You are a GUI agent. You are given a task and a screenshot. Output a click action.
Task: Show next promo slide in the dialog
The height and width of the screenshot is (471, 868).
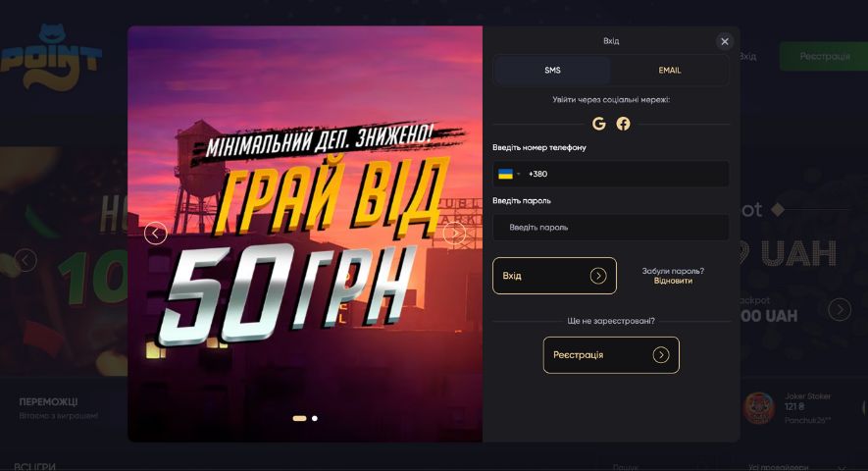tap(454, 234)
